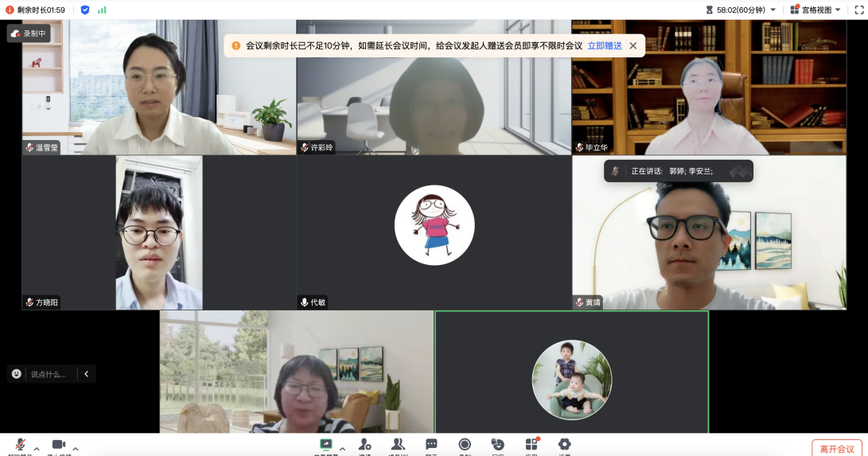Open the apps icon with red dot
Viewport: 868px width, 456px height.
click(531, 445)
